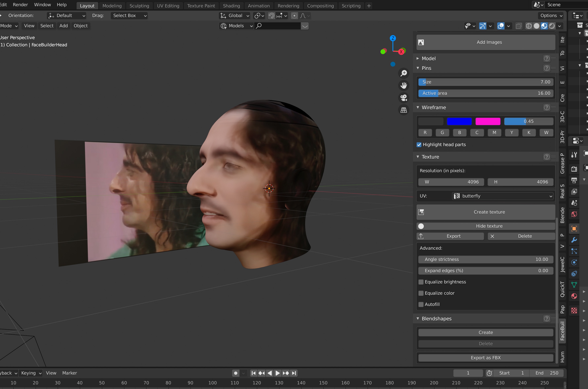Uncheck Highlight head parts checkbox
This screenshot has height=389, width=588.
(x=419, y=145)
